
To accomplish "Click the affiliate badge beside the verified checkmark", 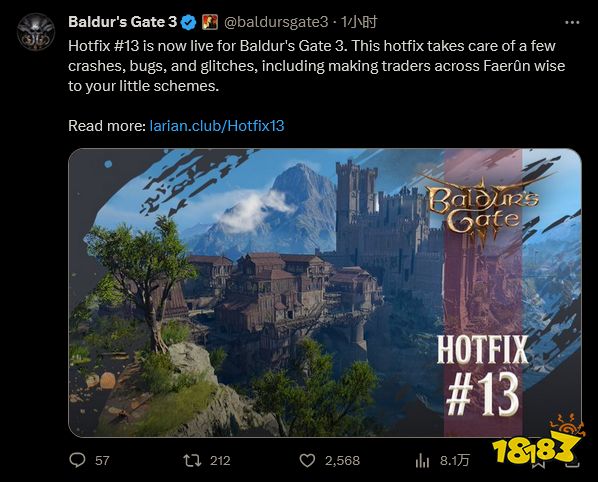I will 209,22.
